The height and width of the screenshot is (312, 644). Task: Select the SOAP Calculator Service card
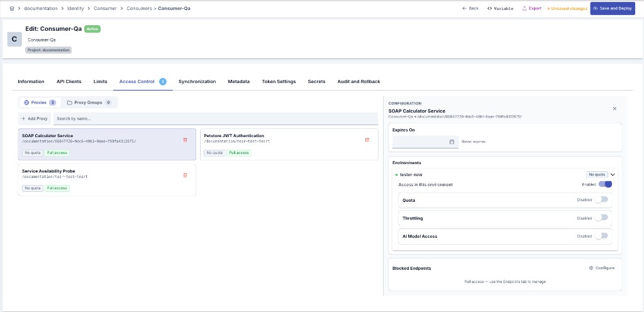(107, 144)
